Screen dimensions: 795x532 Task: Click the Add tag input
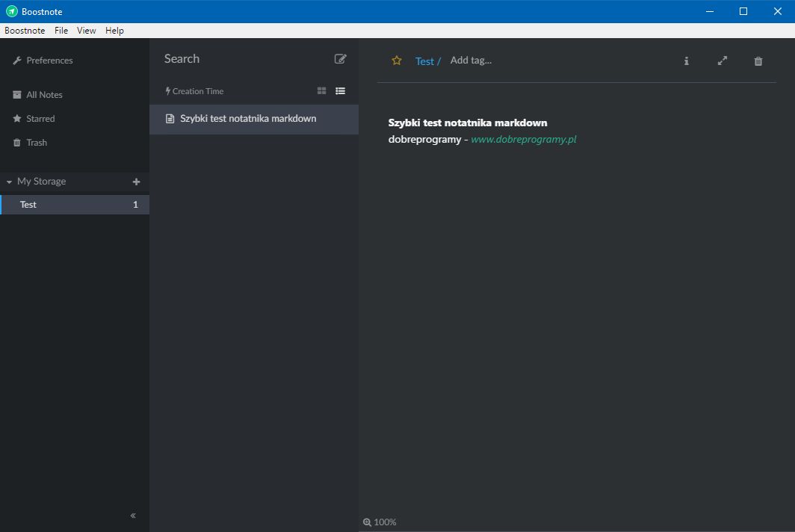(471, 61)
